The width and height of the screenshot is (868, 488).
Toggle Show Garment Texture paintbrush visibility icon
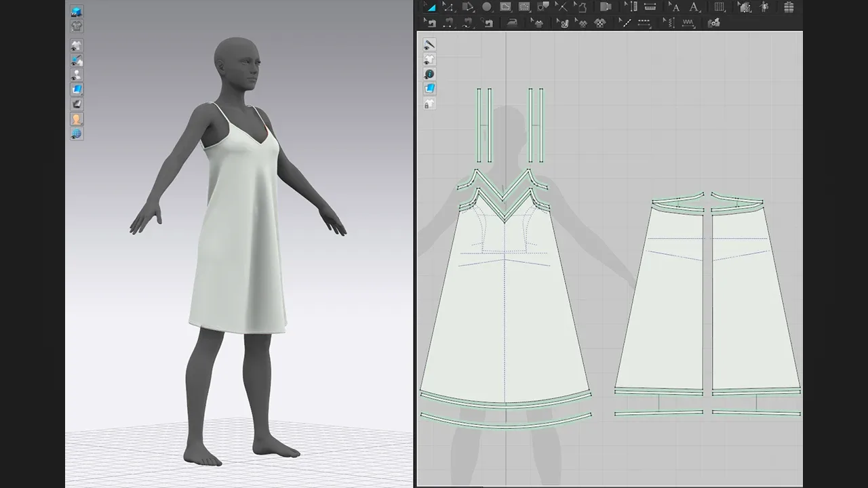coord(77,60)
